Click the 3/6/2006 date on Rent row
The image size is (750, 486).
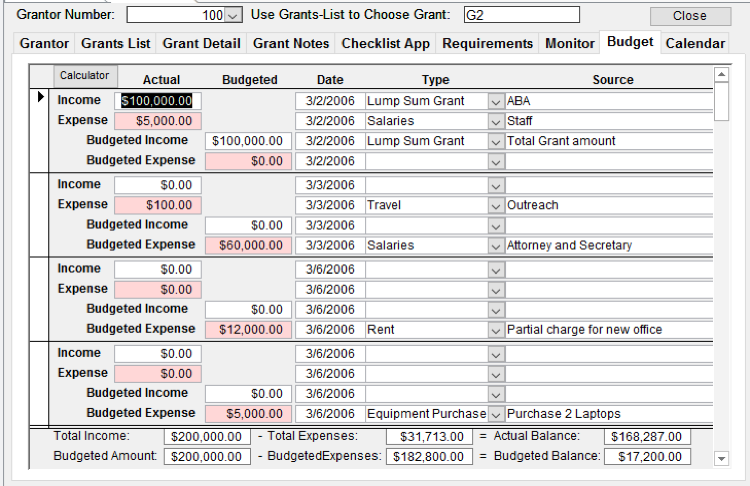pos(330,330)
